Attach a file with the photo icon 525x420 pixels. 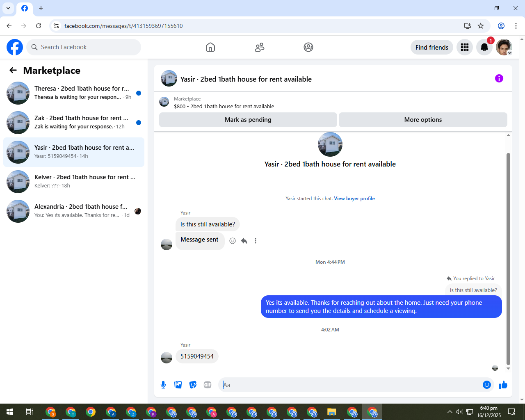178,385
